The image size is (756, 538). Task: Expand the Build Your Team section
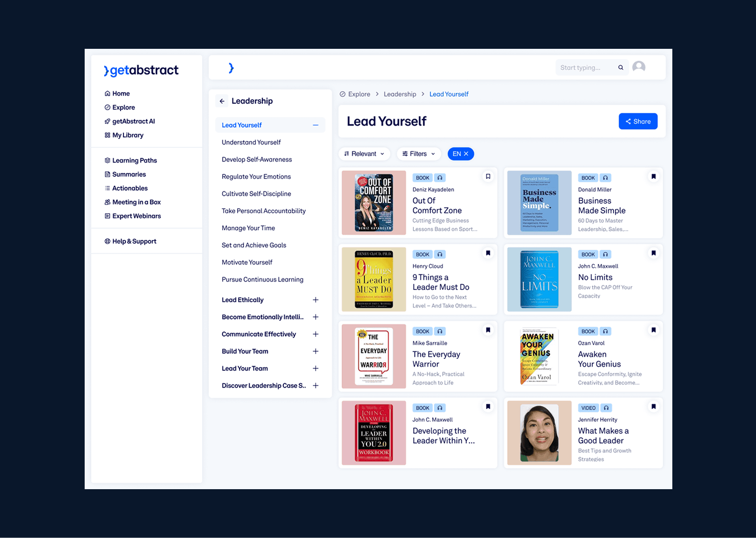click(315, 351)
